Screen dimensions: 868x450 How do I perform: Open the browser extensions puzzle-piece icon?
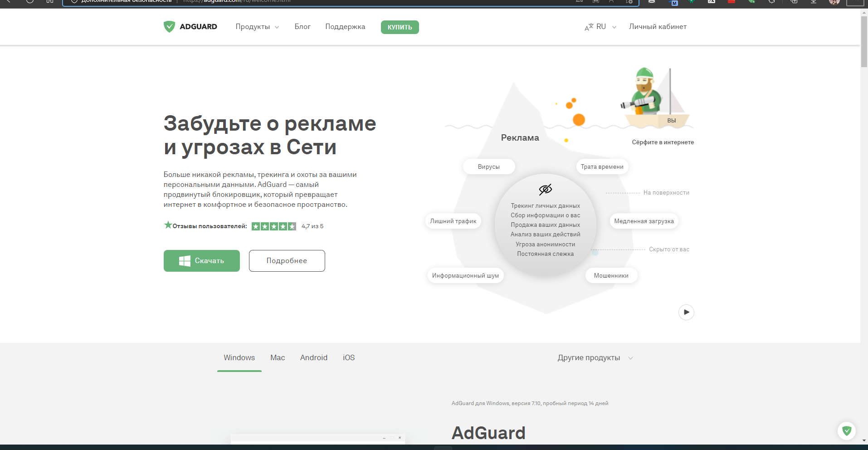pyautogui.click(x=772, y=2)
